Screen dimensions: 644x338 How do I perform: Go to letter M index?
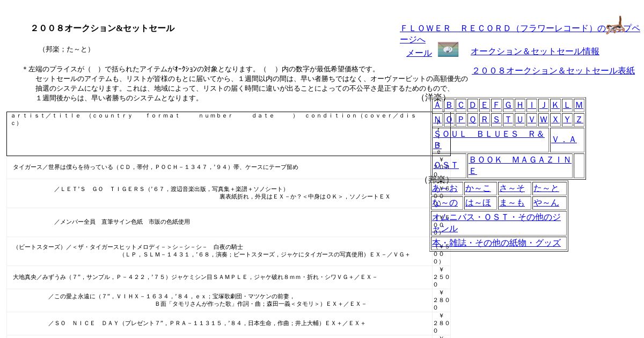point(579,105)
